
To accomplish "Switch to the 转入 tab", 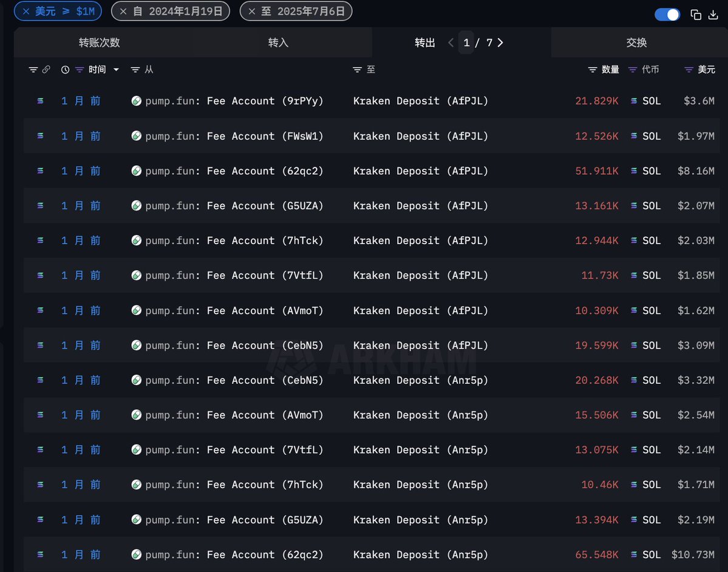I will point(278,43).
